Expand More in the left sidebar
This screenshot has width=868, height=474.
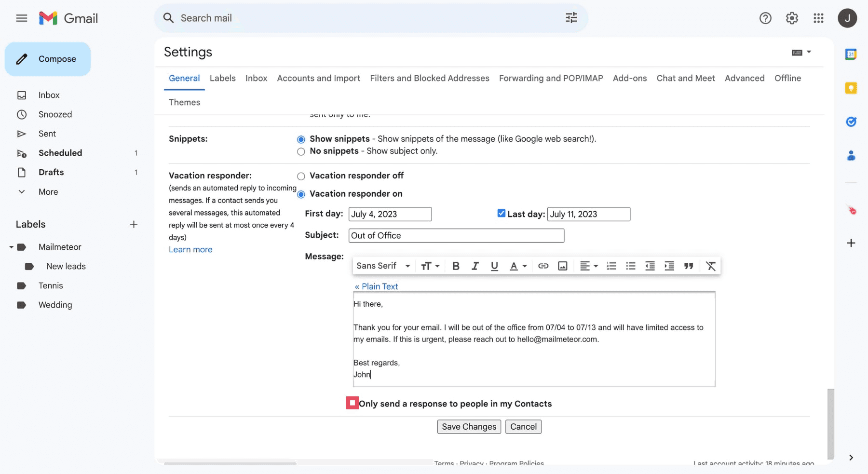(x=48, y=191)
